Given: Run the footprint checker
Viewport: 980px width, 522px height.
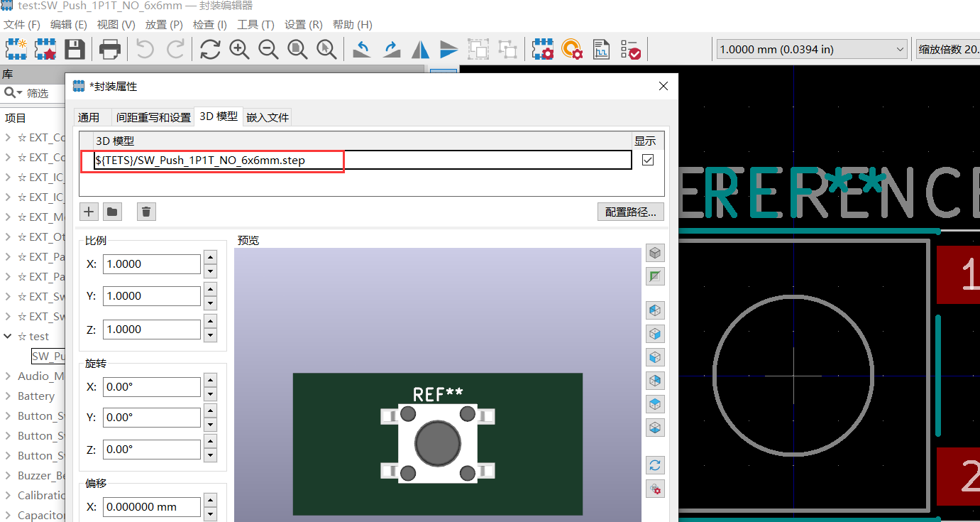Looking at the screenshot, I should (x=630, y=49).
